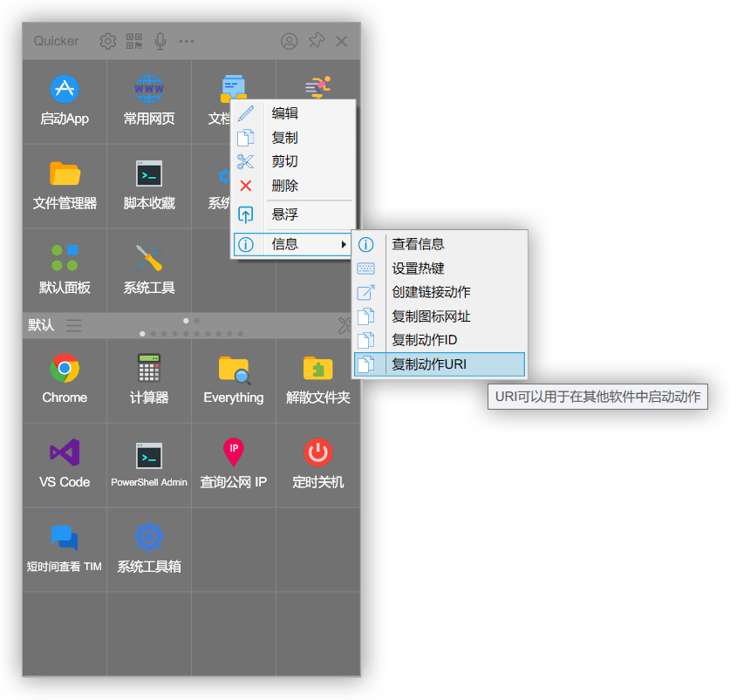
Task: Expand the 信息 submenu arrow
Action: tap(343, 244)
